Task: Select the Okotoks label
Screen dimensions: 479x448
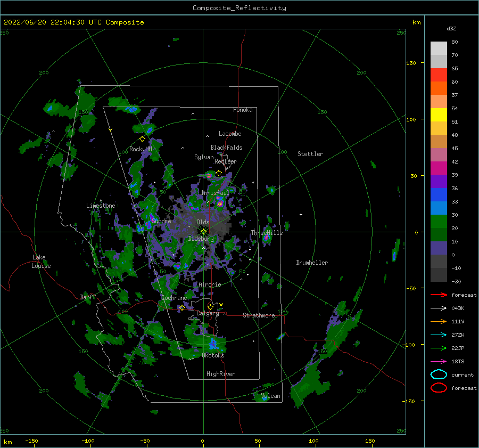Action: point(213,355)
